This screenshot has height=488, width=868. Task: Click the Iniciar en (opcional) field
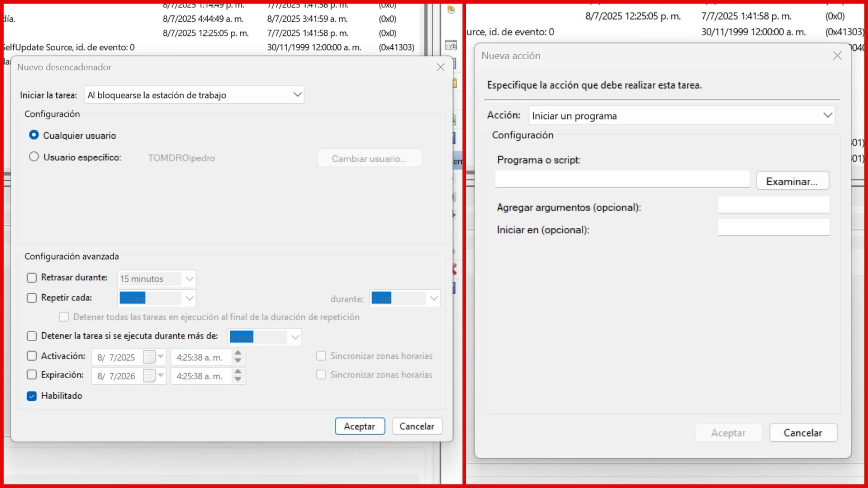point(774,227)
